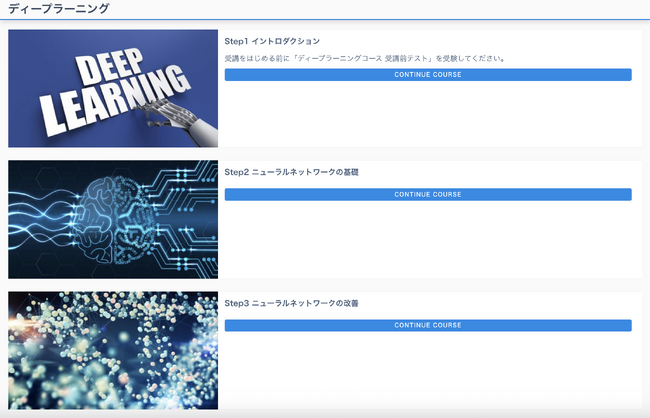Open the DEEP LEARNING course thumbnail
Viewport: 650px width, 418px height.
(x=113, y=89)
